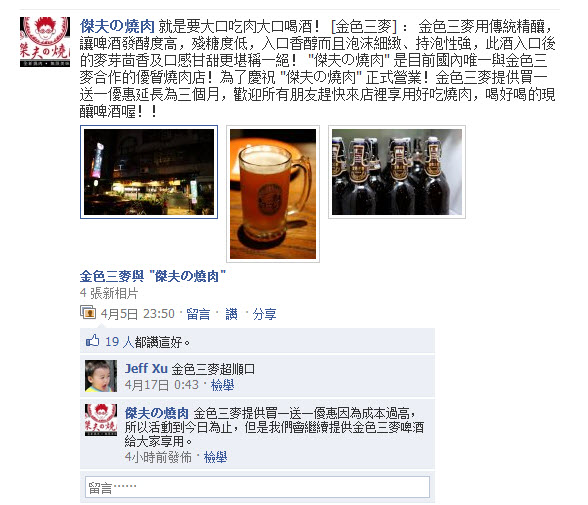Open the dark beer bottles photo thumbnail
This screenshot has width=588, height=505.
(397, 172)
